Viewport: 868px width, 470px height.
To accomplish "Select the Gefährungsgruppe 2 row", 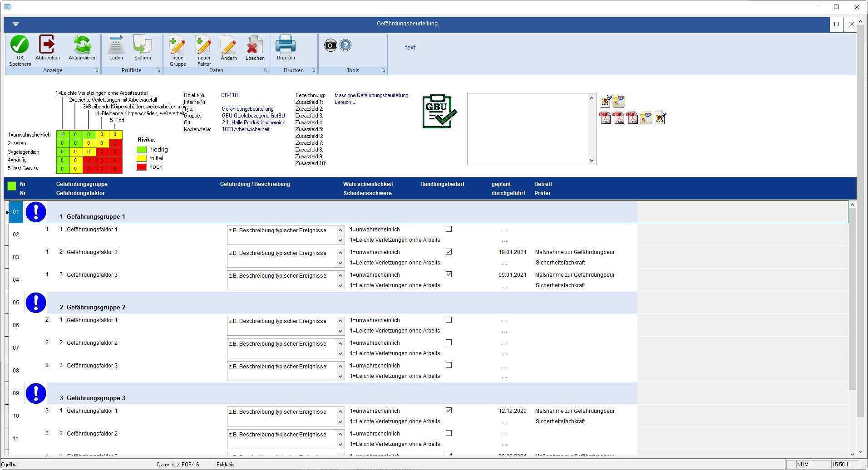I will pyautogui.click(x=96, y=307).
